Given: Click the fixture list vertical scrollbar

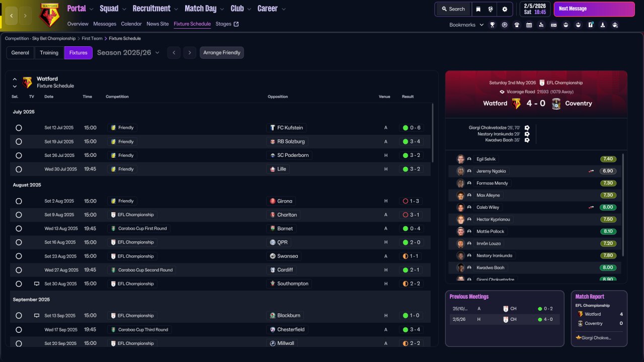Looking at the screenshot, I should point(432,133).
